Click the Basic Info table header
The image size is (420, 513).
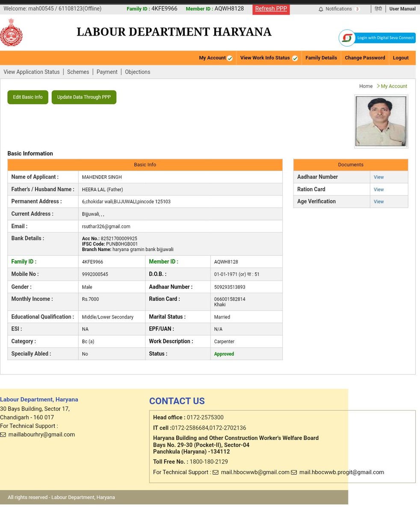145,165
